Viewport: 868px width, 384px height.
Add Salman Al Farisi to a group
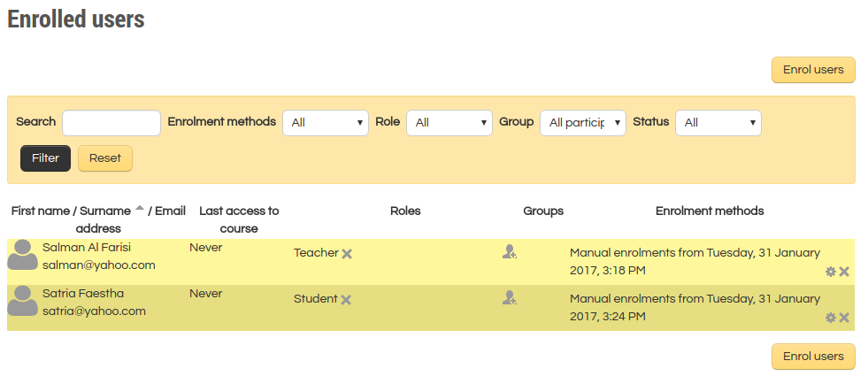(x=509, y=252)
